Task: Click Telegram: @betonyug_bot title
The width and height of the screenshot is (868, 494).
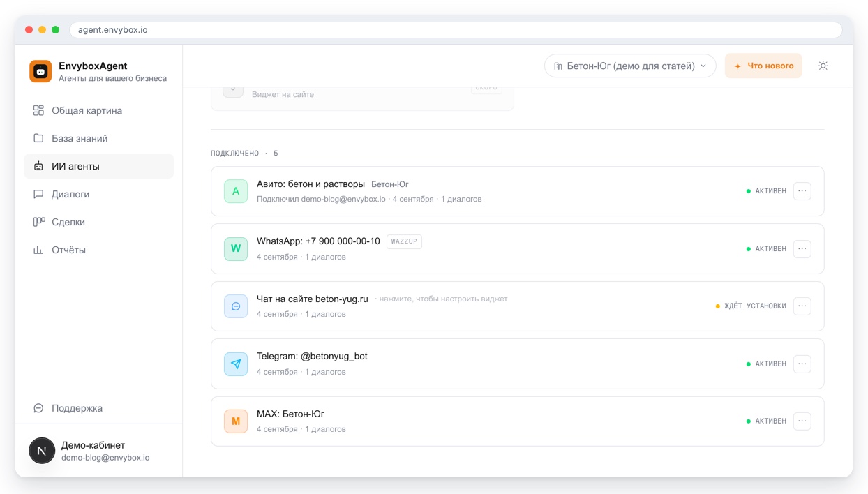Action: 312,356
